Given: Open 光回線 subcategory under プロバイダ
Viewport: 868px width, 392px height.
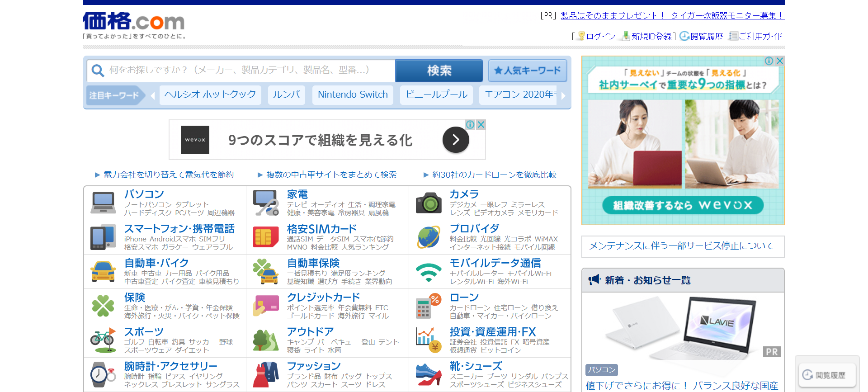Looking at the screenshot, I should [x=490, y=239].
